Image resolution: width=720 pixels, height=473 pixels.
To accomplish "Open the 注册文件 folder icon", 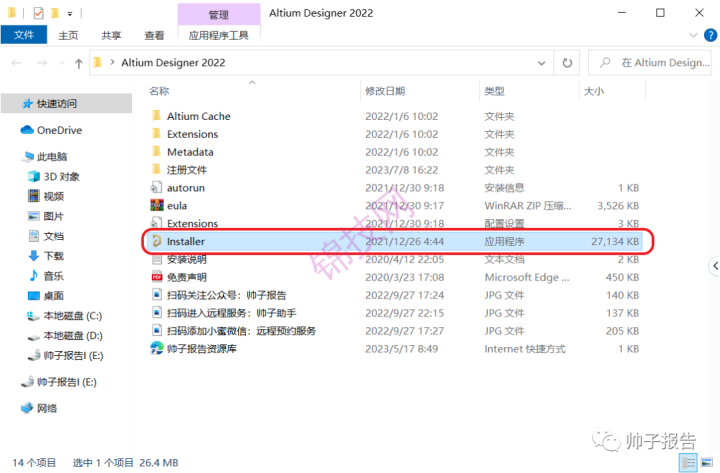I will click(157, 169).
